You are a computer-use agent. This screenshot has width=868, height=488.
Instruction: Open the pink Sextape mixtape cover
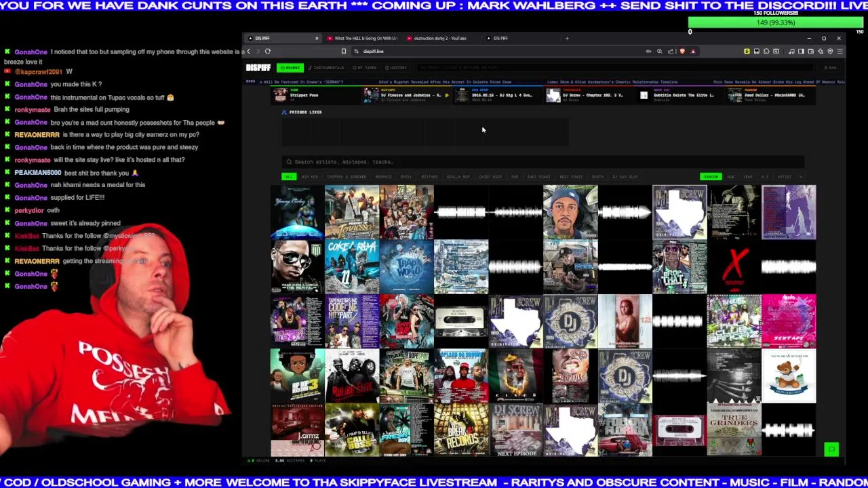(x=789, y=321)
